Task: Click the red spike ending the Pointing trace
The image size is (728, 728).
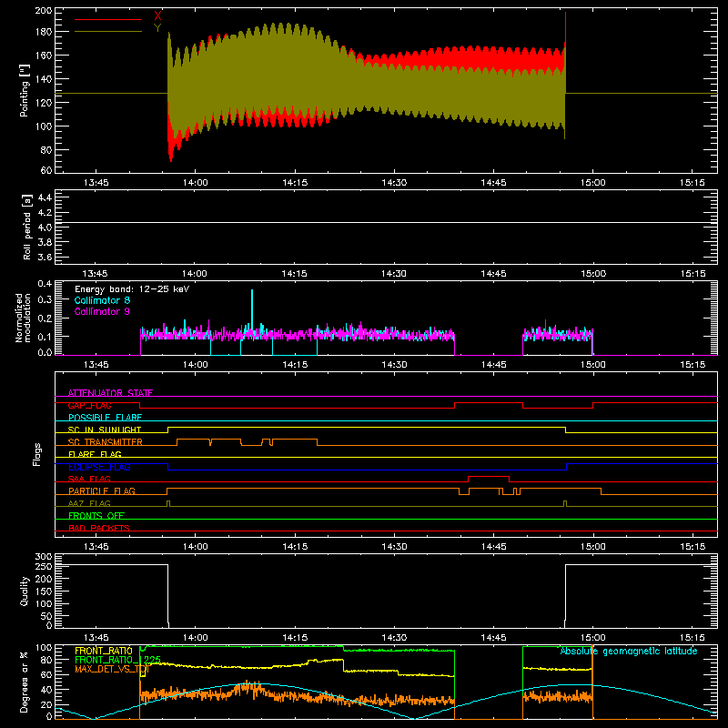Action: click(x=565, y=28)
